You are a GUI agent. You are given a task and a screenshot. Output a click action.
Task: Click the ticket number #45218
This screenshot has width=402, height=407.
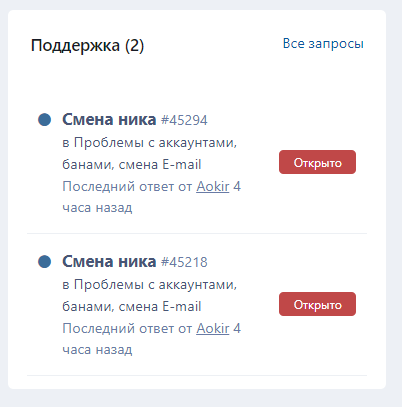184,262
